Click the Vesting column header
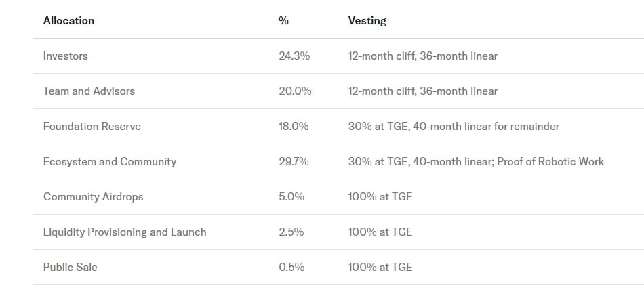The image size is (644, 298). coord(367,20)
